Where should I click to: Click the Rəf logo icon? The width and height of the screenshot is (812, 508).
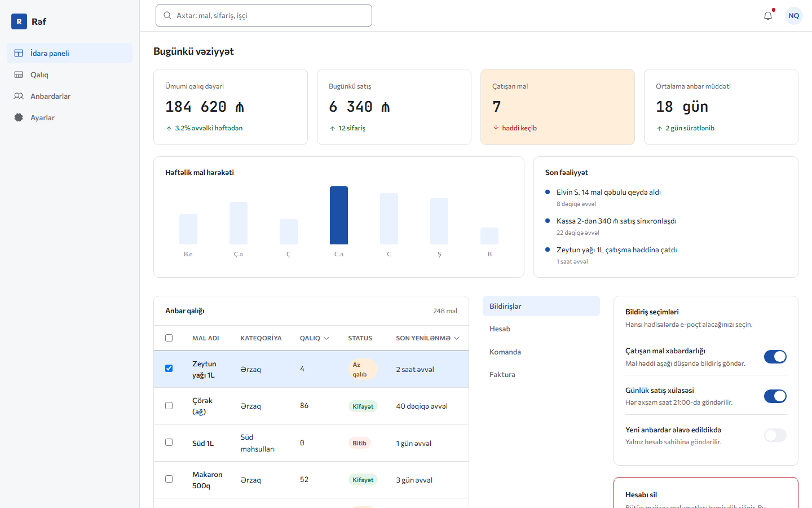point(19,21)
